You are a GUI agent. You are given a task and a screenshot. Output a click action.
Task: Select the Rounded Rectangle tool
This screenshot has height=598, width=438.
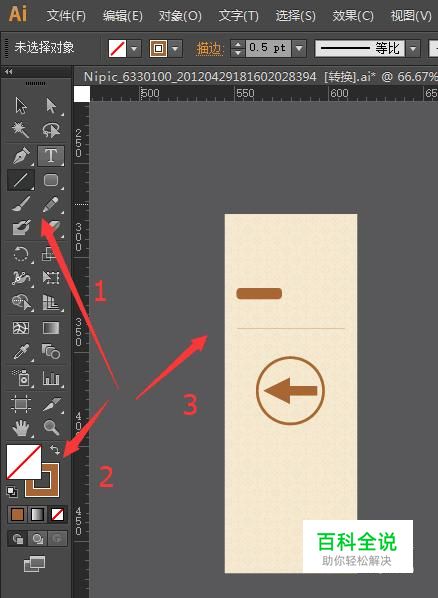click(50, 180)
